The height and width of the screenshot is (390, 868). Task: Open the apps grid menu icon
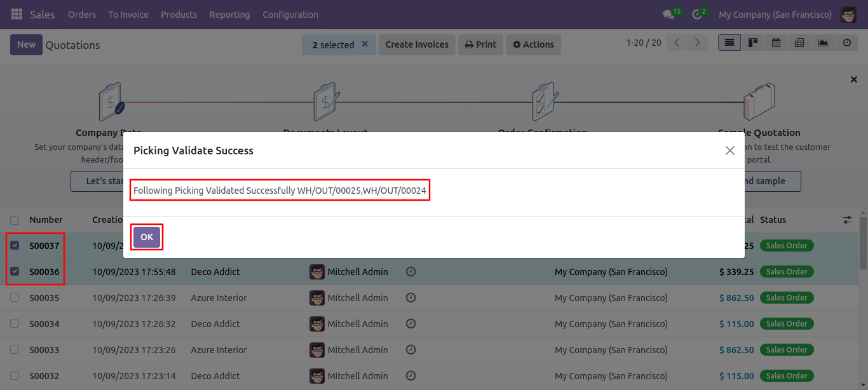[17, 14]
